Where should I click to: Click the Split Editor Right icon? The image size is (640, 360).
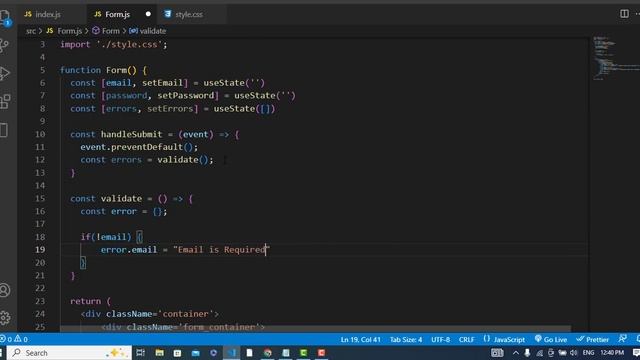(x=624, y=13)
